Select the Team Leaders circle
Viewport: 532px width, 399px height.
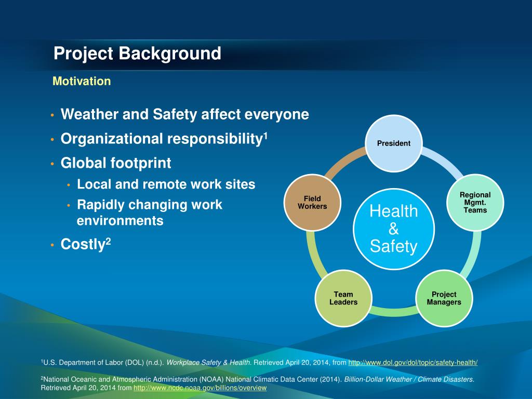pos(343,298)
